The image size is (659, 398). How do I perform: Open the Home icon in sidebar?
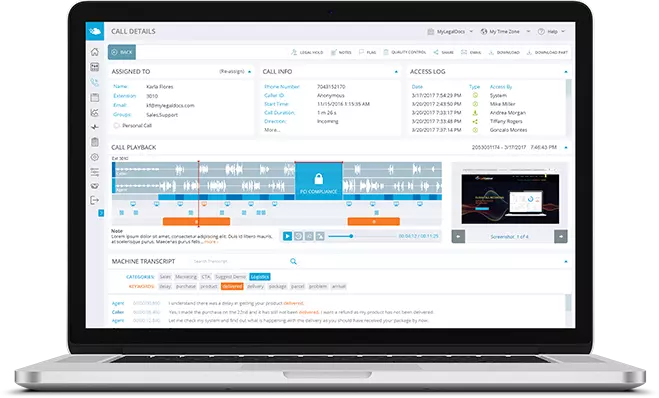(x=95, y=52)
